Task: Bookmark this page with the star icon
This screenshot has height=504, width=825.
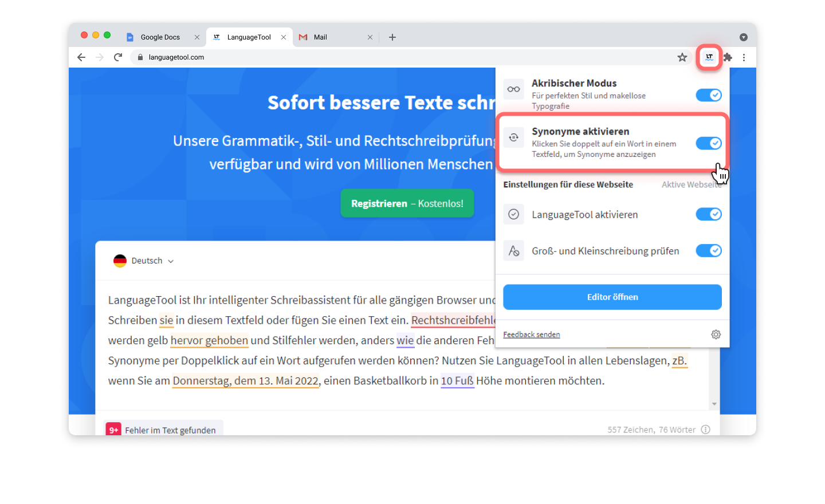Action: pyautogui.click(x=682, y=57)
